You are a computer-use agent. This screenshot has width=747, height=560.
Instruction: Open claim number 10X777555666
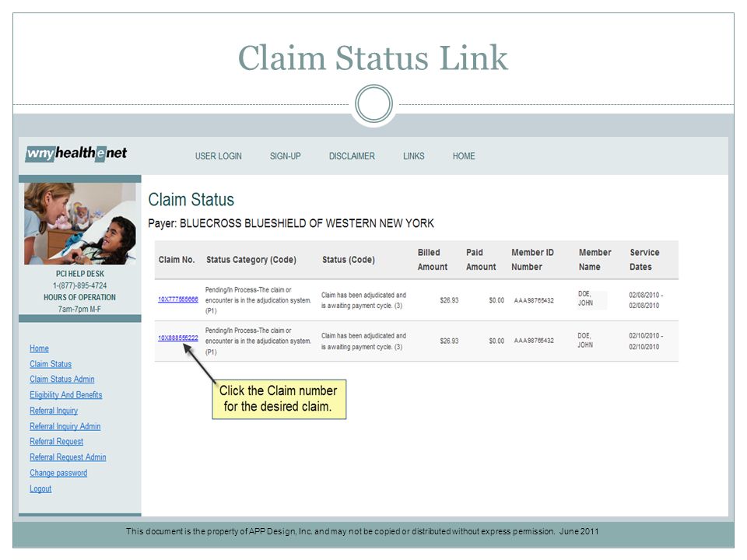click(177, 299)
